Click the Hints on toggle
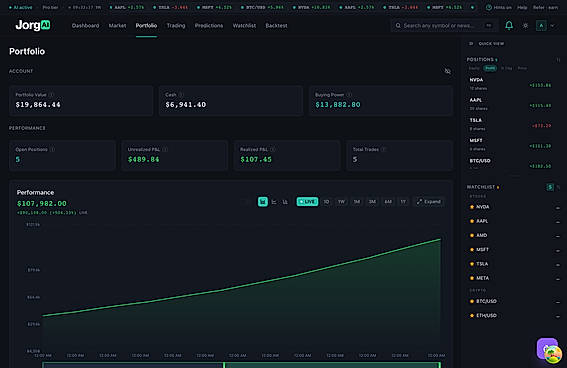Viewport: 567px width, 368px height. pos(499,7)
